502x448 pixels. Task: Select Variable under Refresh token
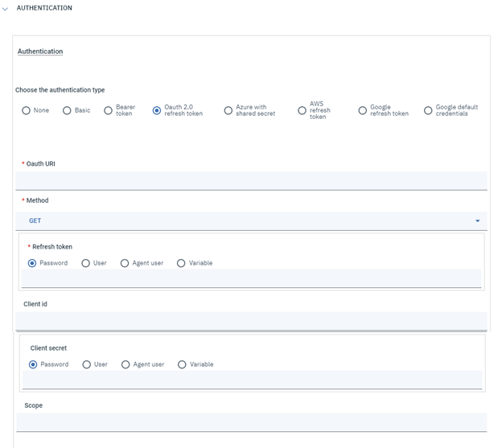click(x=181, y=263)
